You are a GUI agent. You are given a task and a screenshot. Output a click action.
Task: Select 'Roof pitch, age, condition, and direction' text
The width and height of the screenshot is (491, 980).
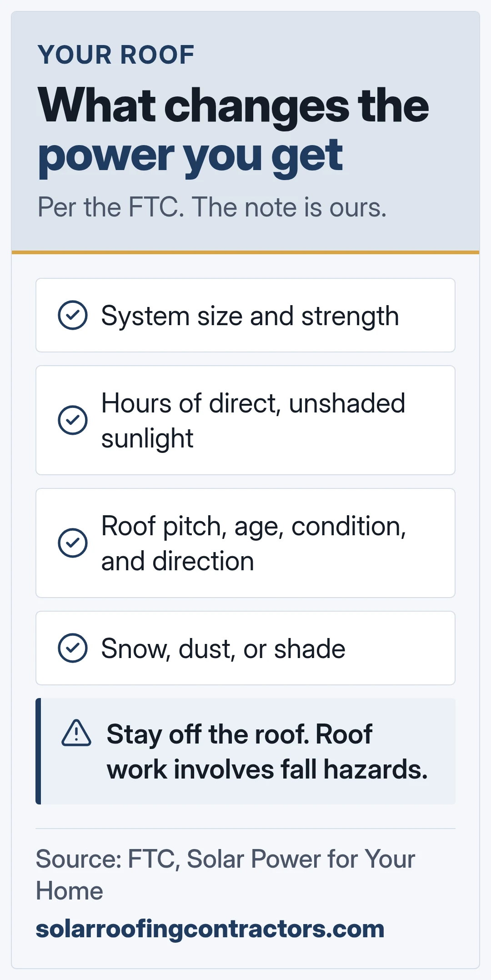coord(254,543)
